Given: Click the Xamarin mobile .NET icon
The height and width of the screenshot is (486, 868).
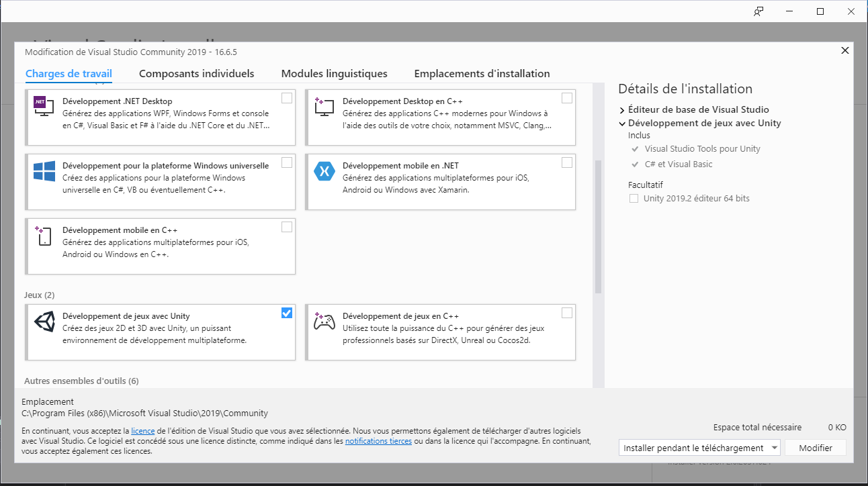Looking at the screenshot, I should point(324,171).
